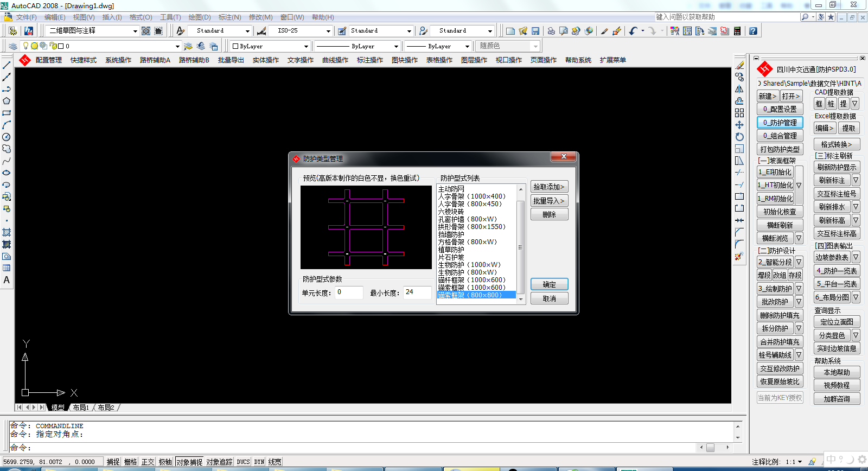Click the 单元长度 input field
The width and height of the screenshot is (868, 471).
coord(349,292)
